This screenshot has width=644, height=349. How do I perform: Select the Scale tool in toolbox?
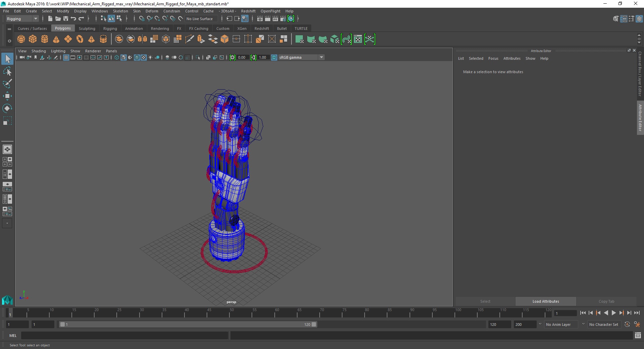7,121
